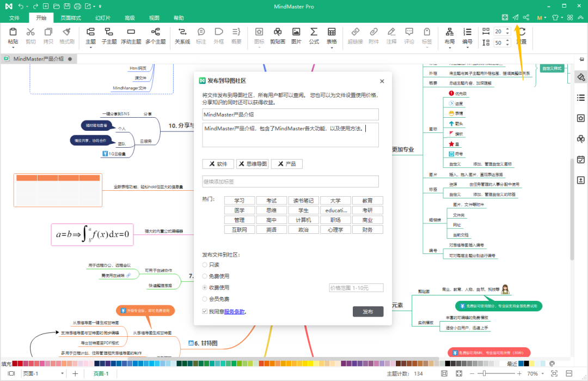
Task: Select the Member free (会员免费) radio option
Action: tap(205, 299)
